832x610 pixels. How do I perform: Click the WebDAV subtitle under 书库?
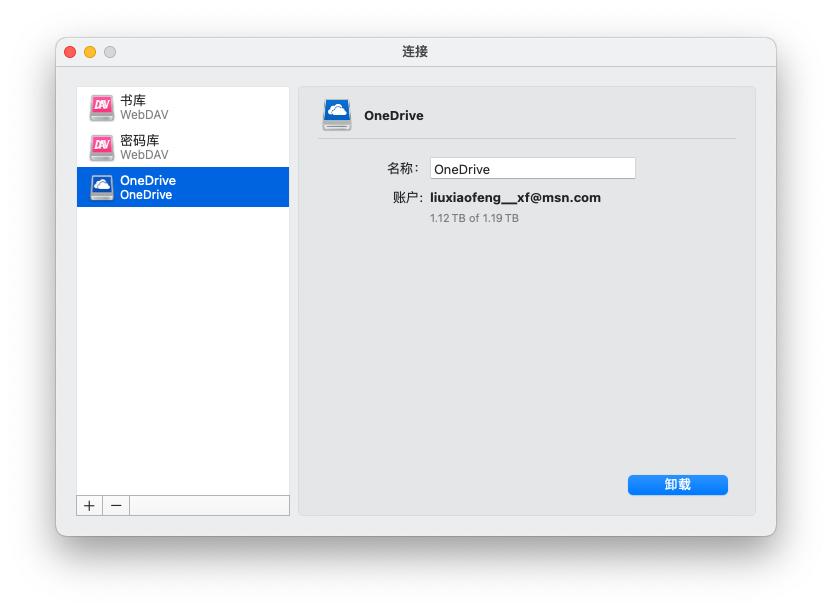(x=144, y=115)
